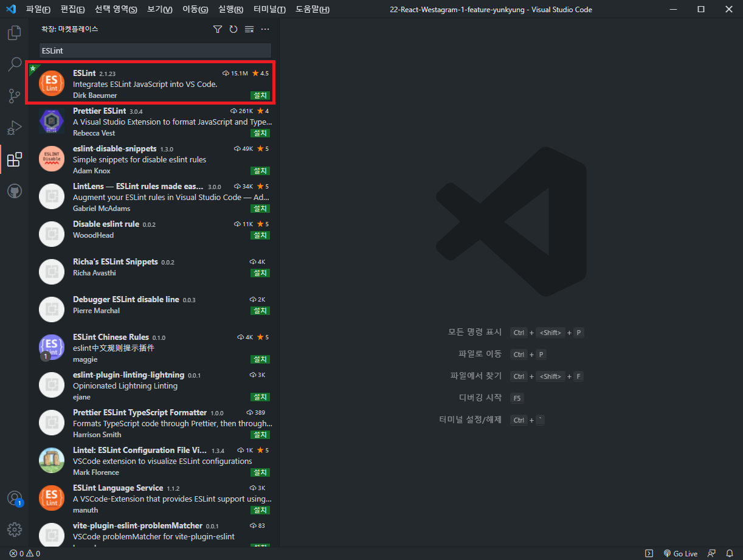The image size is (743, 560).
Task: Install ESLint Language Service by manuth
Action: coord(260,510)
